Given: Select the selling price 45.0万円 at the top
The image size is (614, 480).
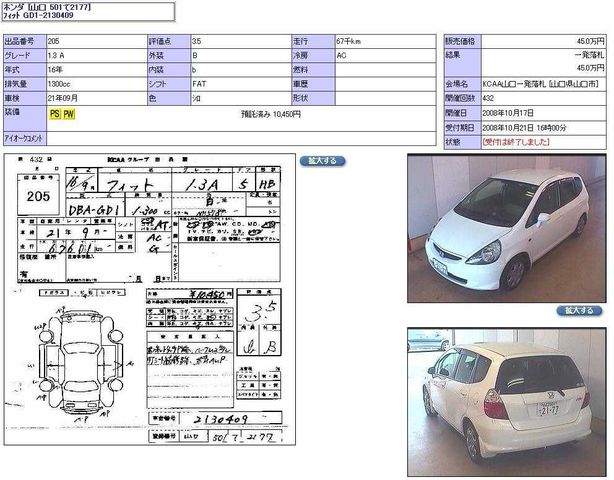Looking at the screenshot, I should (x=591, y=41).
